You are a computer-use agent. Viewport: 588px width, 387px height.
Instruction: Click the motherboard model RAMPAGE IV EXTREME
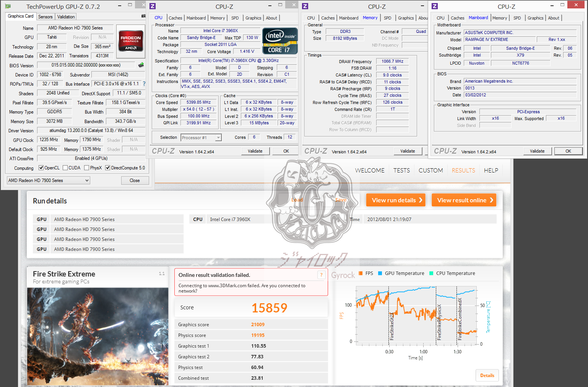coord(499,39)
